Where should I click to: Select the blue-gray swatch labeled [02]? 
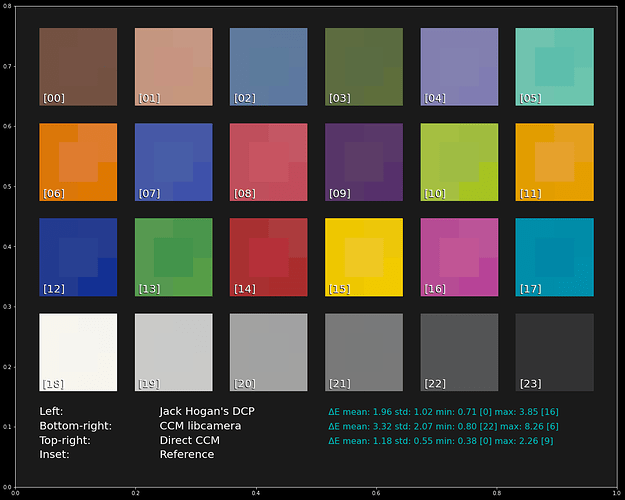click(x=269, y=67)
